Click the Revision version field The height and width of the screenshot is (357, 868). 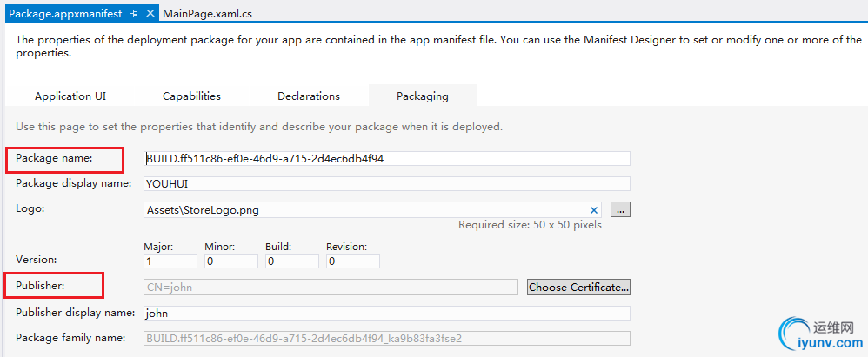click(352, 261)
